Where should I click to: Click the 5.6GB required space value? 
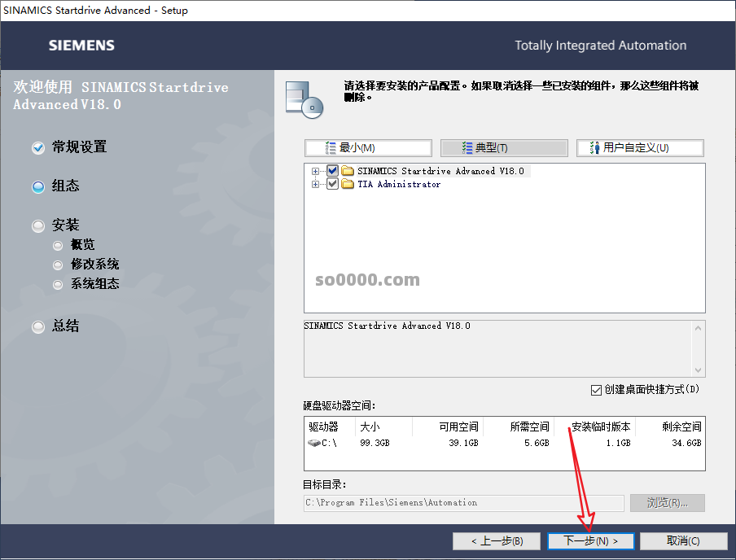click(x=537, y=443)
